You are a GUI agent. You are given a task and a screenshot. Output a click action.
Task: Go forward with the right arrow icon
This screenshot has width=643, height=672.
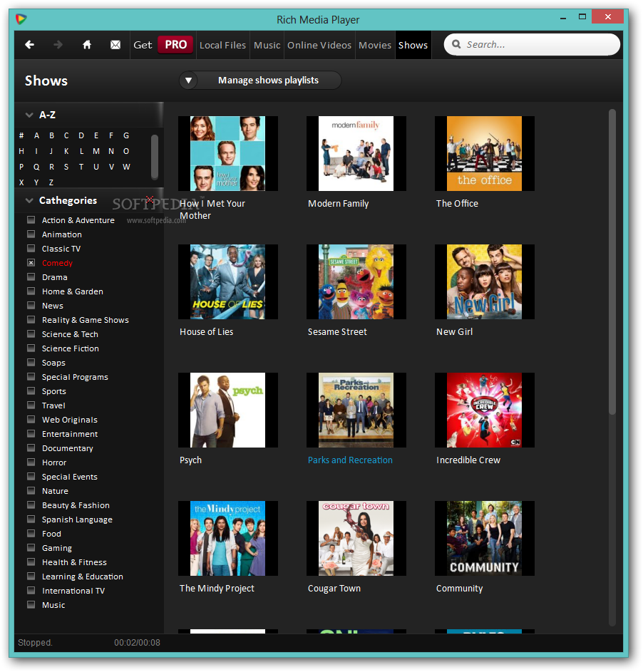[x=58, y=45]
